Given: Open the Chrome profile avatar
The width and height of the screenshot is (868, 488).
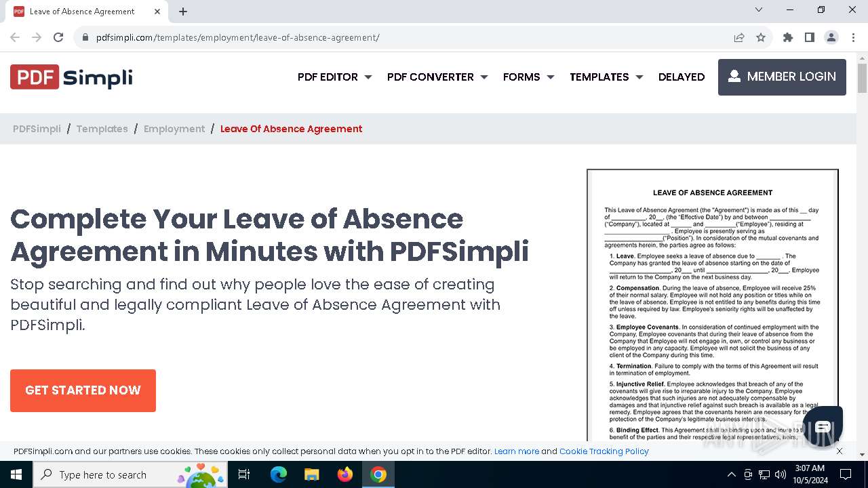Looking at the screenshot, I should (831, 37).
